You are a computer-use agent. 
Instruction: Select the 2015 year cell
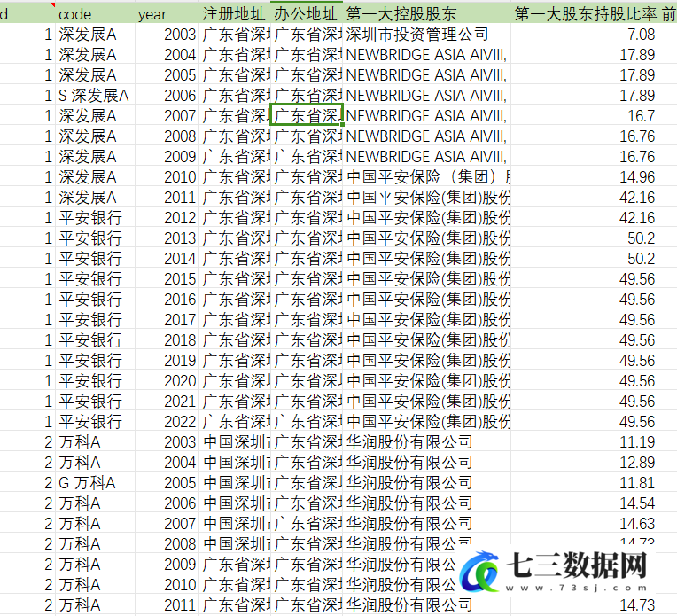[x=167, y=278]
